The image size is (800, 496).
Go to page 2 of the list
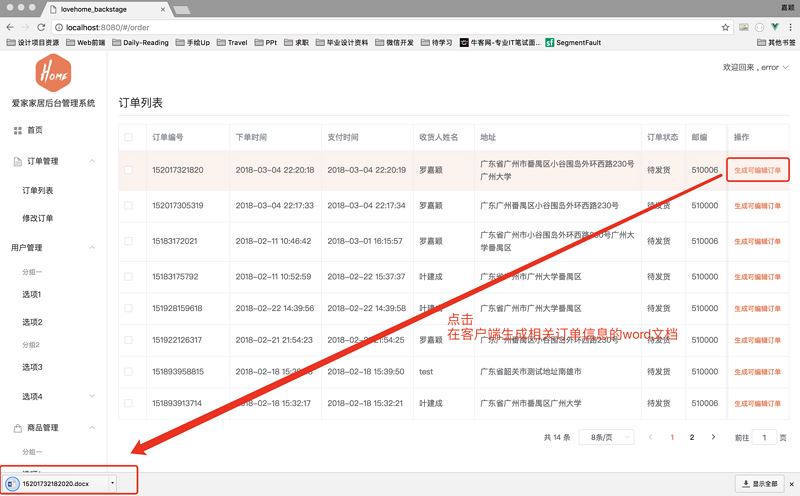pyautogui.click(x=692, y=437)
